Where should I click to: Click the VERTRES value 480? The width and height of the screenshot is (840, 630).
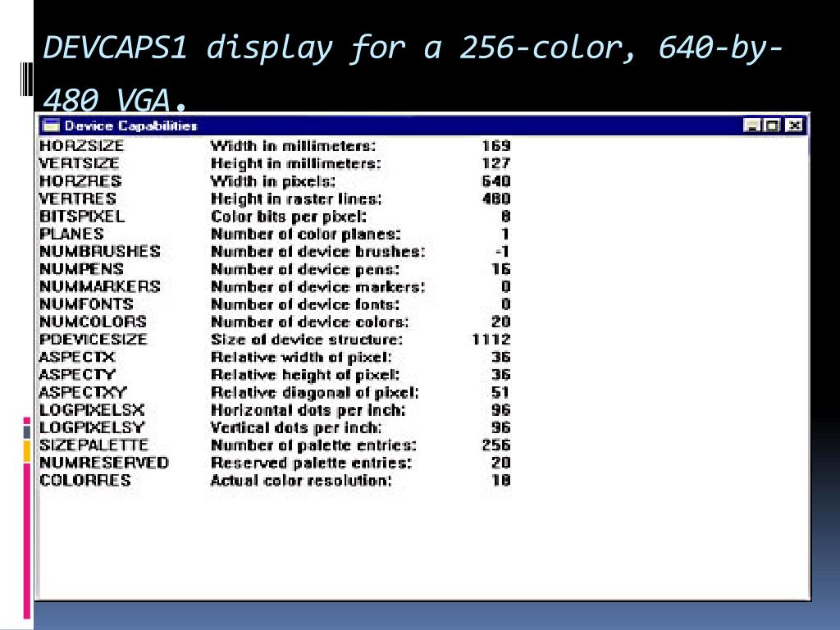point(496,199)
